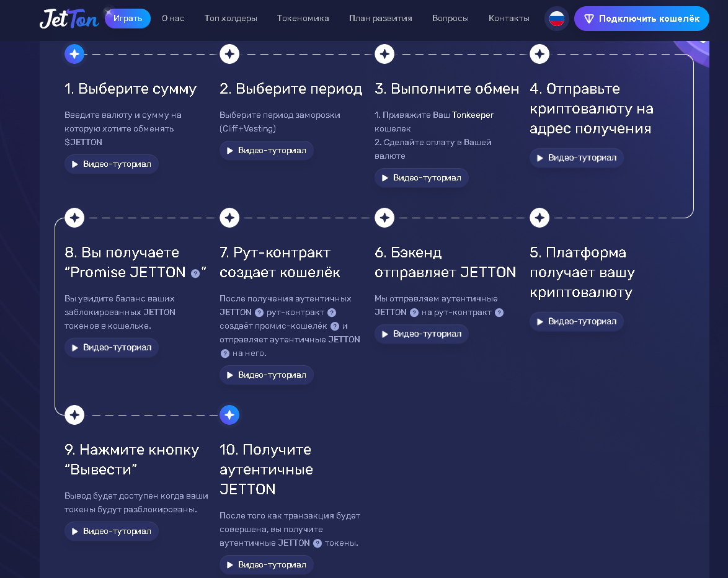
Task: Click the 'Tonkeeper' word in step 3
Action: [x=473, y=115]
